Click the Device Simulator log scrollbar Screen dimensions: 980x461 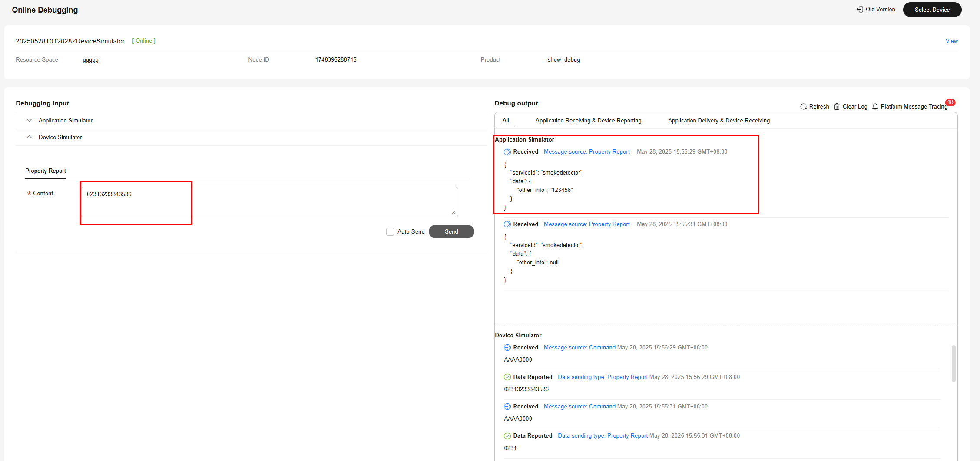point(954,364)
